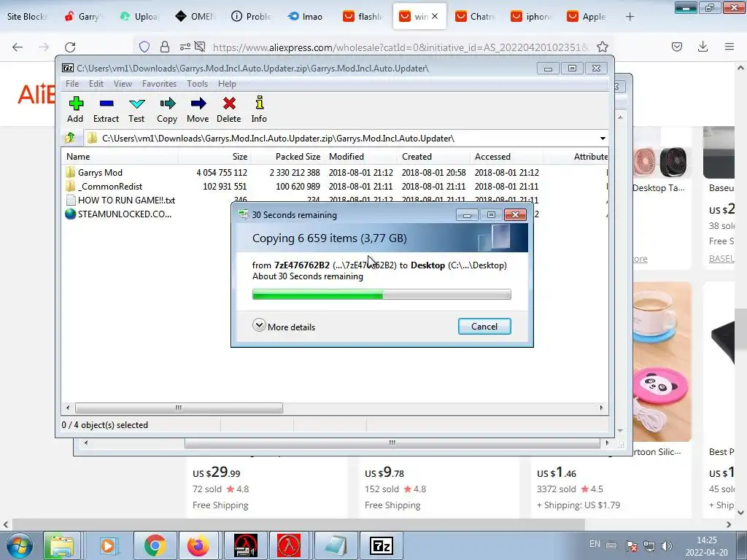Sort file list by Name column
This screenshot has width=747, height=560.
tap(120, 157)
